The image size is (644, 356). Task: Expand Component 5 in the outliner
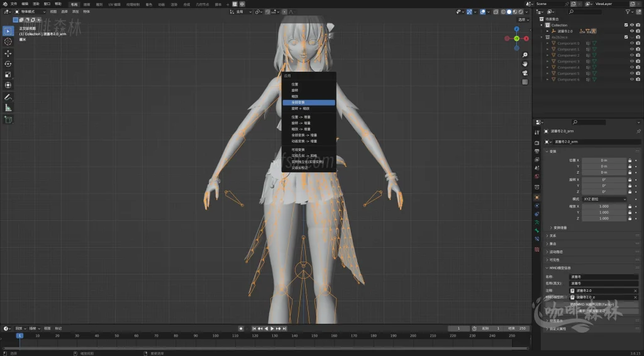(x=548, y=74)
